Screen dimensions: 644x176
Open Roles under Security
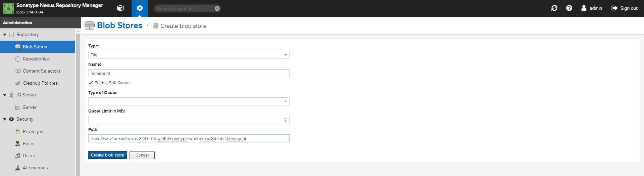click(38, 143)
